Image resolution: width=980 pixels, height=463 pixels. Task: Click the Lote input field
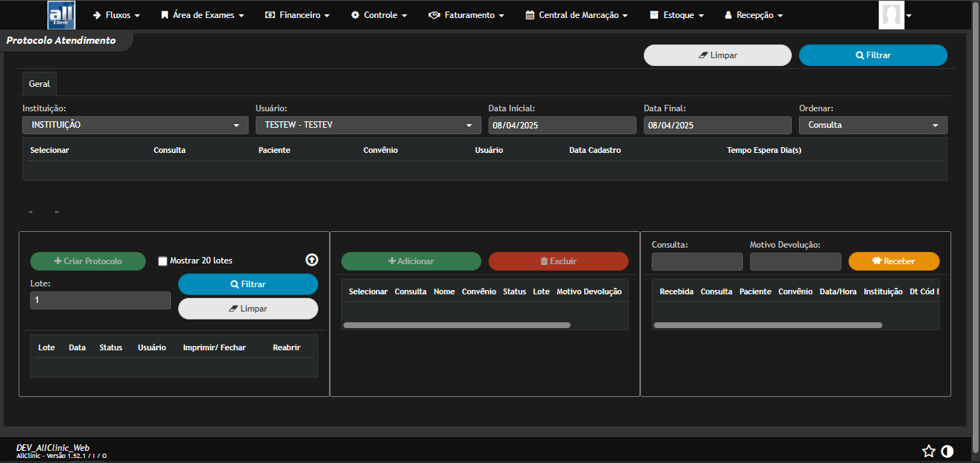click(100, 300)
